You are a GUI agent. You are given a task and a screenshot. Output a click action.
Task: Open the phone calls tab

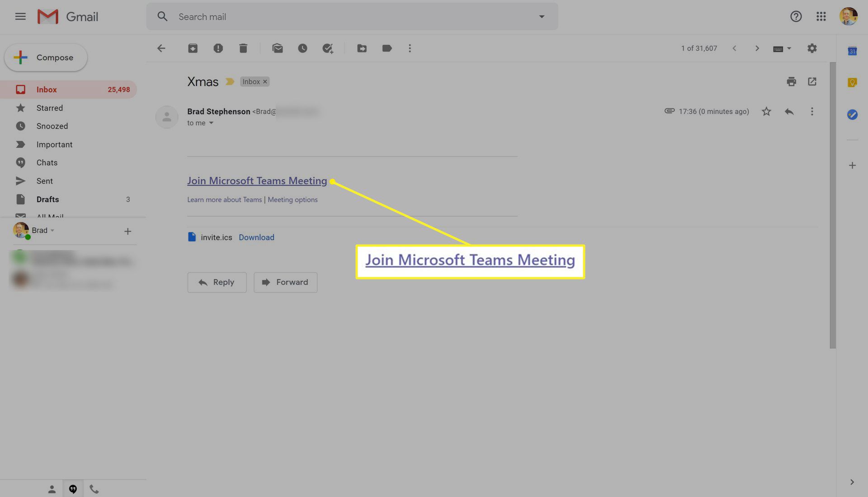94,489
